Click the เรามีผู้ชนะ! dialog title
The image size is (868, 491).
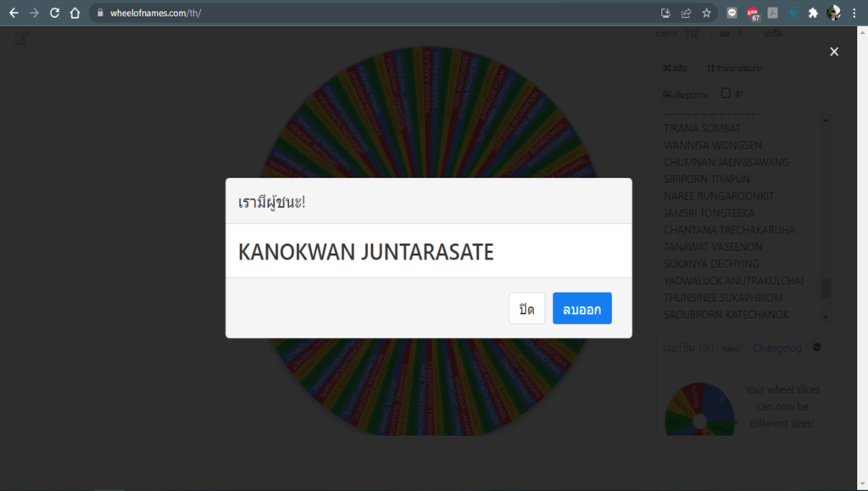click(x=272, y=202)
